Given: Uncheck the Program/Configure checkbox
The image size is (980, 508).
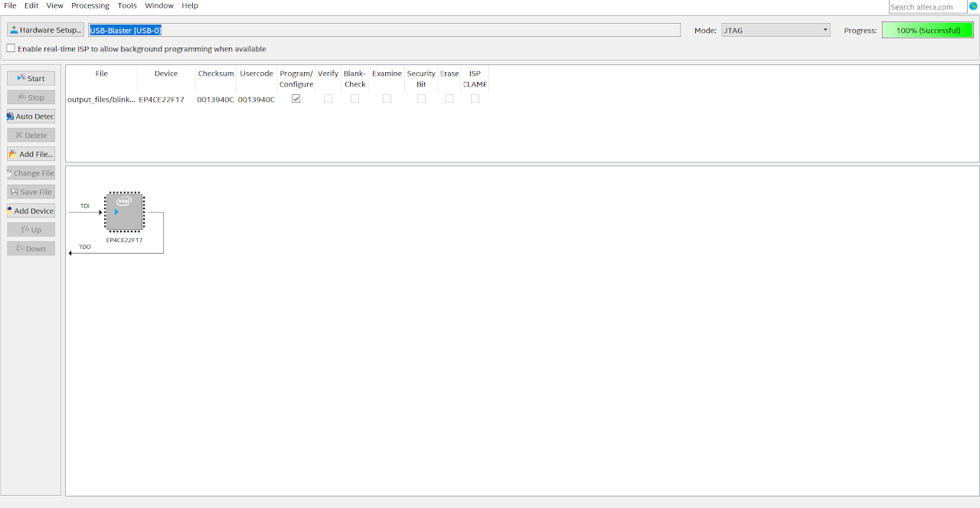Looking at the screenshot, I should (x=296, y=99).
